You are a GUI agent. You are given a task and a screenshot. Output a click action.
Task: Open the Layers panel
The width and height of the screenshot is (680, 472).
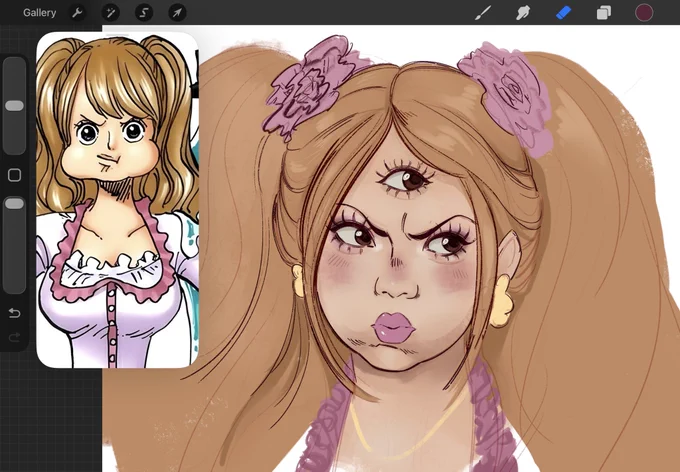[604, 13]
